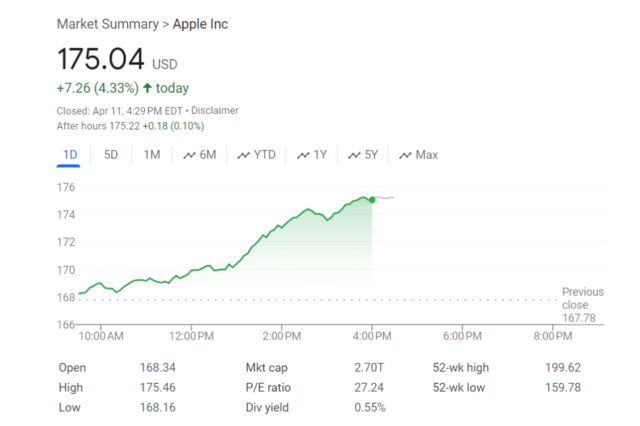Open the 1M range tab

(151, 155)
